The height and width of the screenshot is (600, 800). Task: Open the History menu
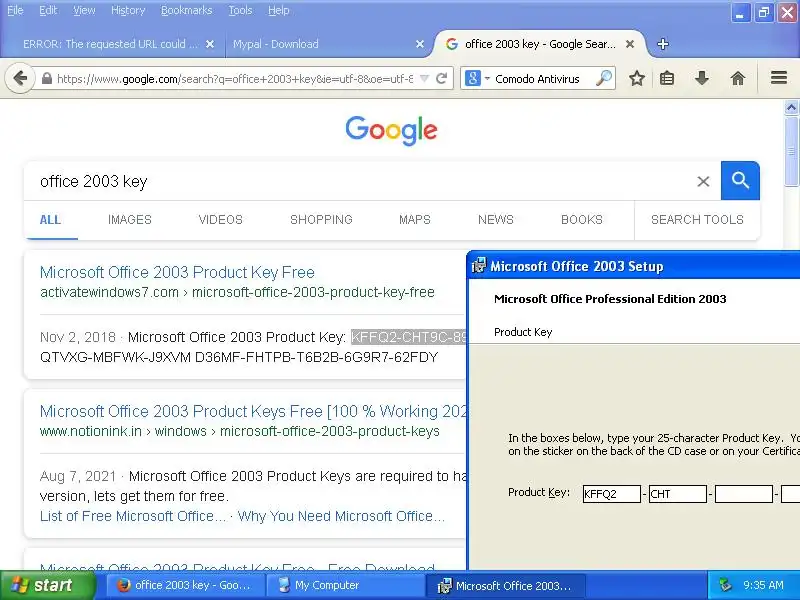coord(128,10)
